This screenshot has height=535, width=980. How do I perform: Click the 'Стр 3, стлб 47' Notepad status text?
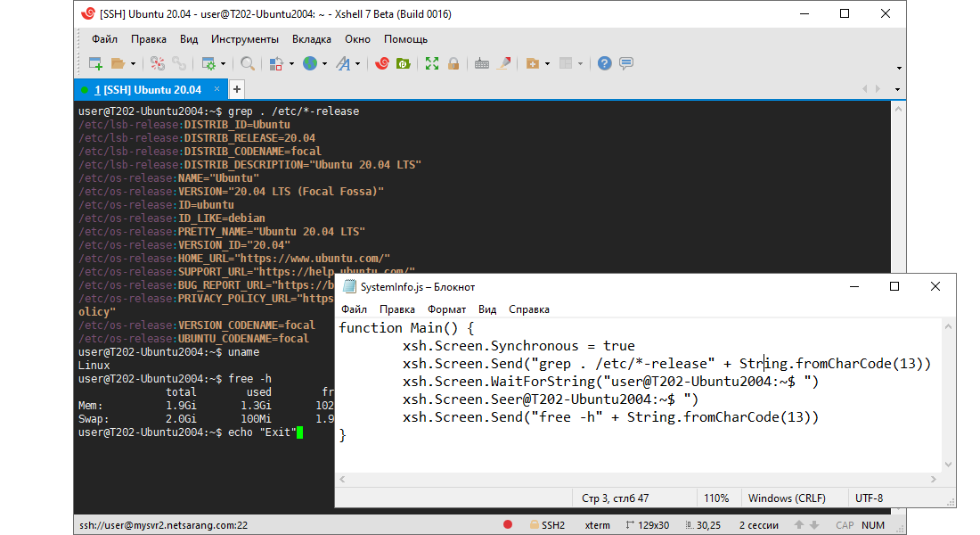click(x=615, y=498)
